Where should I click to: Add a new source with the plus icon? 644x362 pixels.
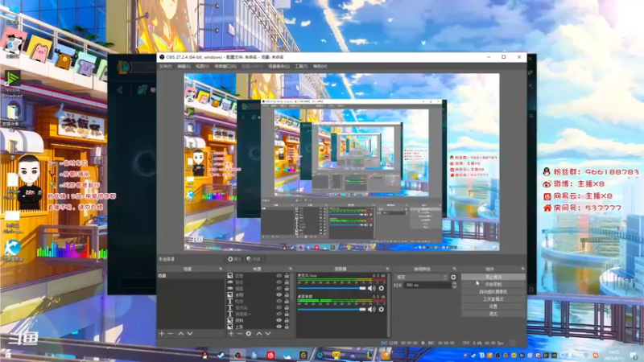click(231, 334)
